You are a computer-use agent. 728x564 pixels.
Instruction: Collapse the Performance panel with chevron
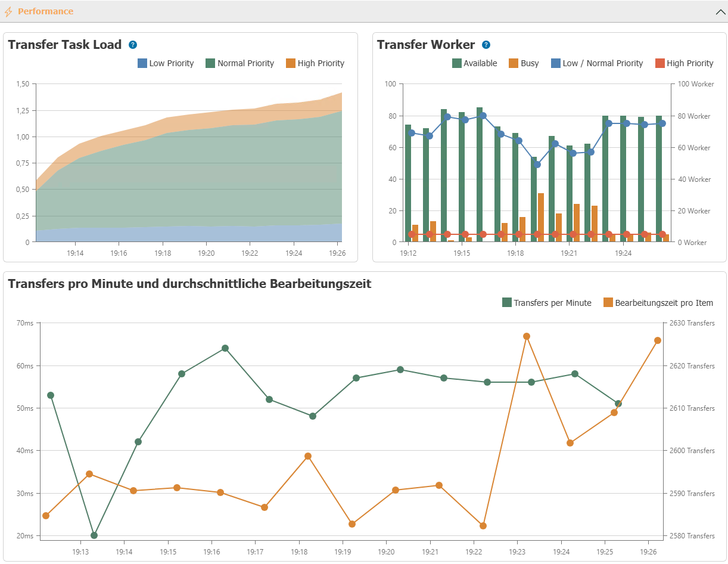[x=720, y=11]
